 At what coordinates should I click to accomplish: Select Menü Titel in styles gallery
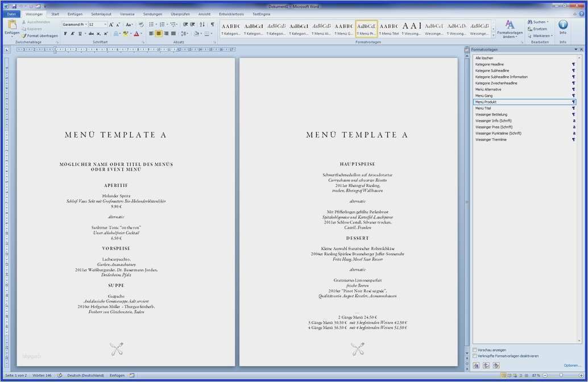[389, 29]
